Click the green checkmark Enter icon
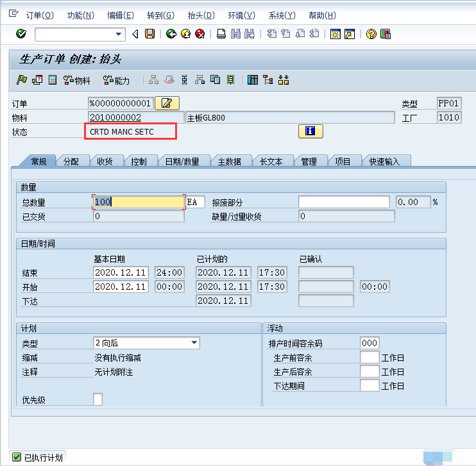This screenshot has height=466, width=476. point(21,34)
